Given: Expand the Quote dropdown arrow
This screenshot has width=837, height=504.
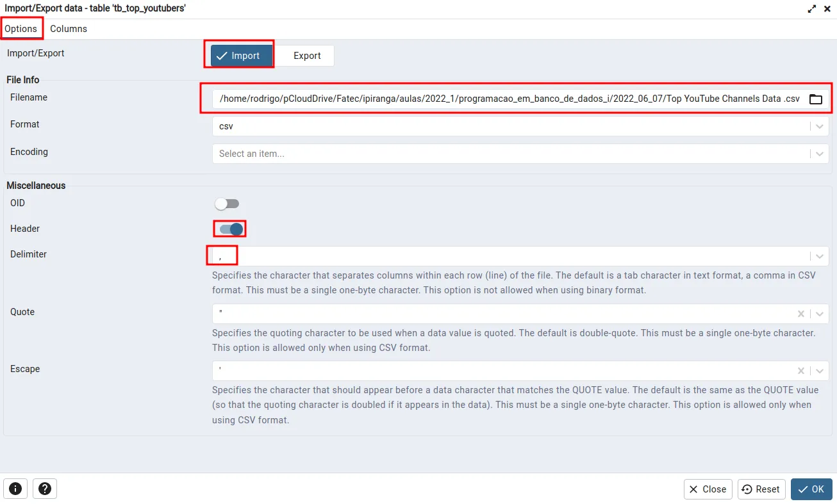Looking at the screenshot, I should coord(820,314).
